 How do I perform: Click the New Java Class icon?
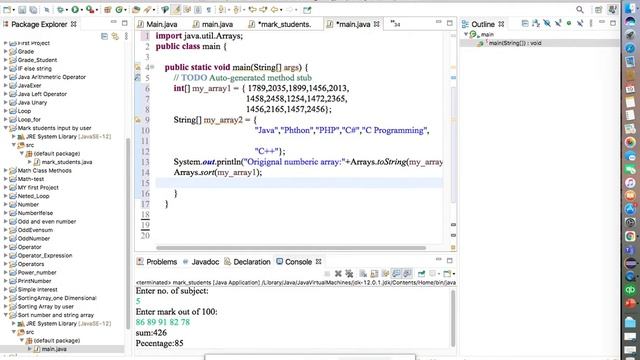119,9
